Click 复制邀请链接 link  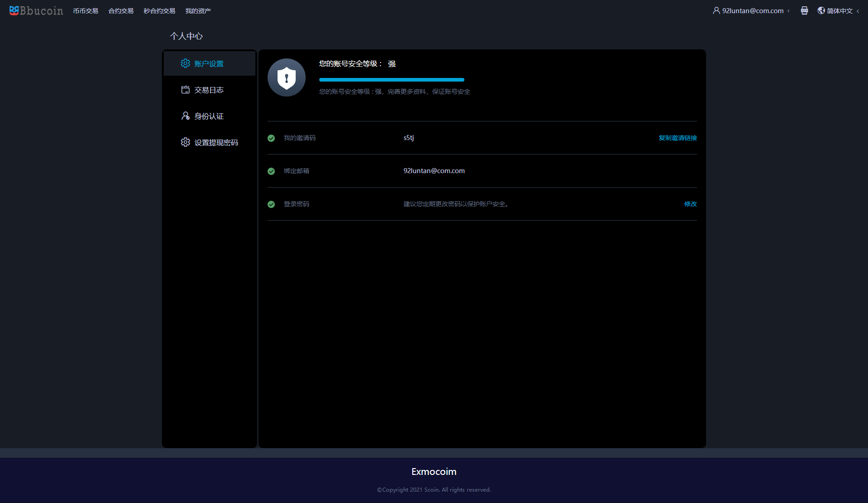click(678, 138)
